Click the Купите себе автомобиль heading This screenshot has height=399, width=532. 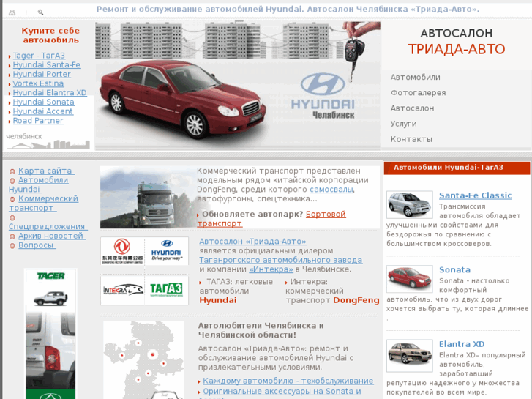[50, 35]
